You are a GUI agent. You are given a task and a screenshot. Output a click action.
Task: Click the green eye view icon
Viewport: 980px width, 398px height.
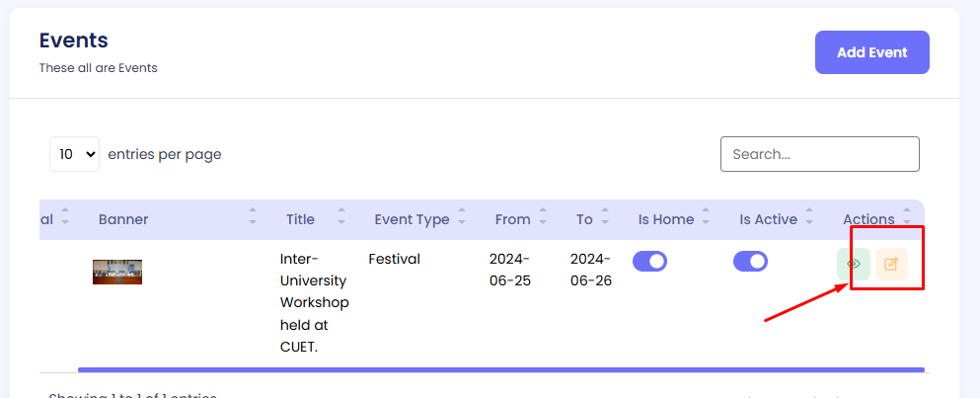point(854,264)
